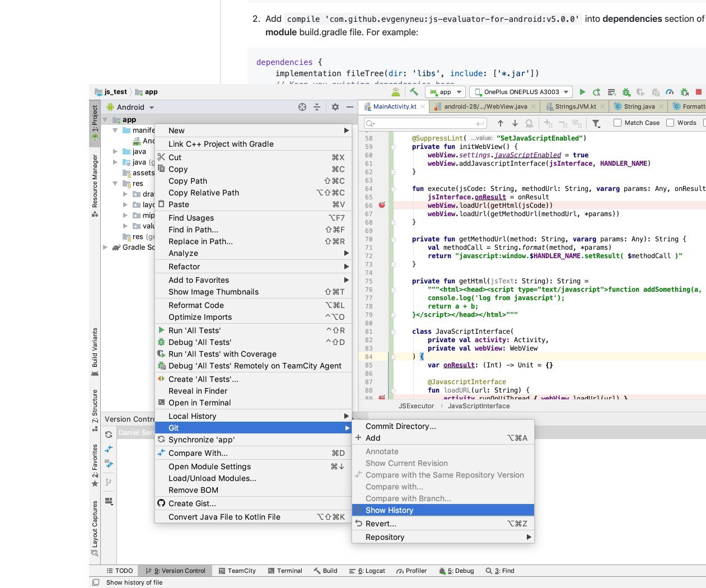Select Commit Directory... in Git submenu
The width and height of the screenshot is (706, 588).
click(443, 426)
